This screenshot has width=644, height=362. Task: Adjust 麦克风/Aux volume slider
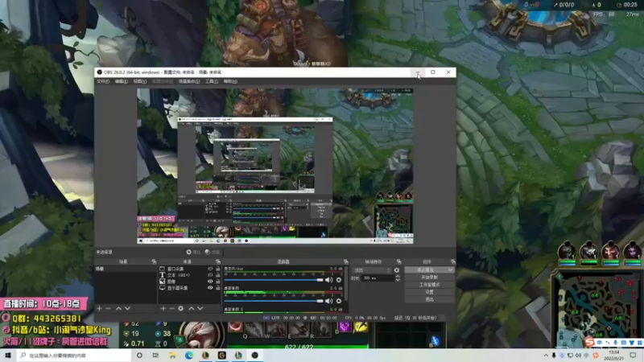274,280
